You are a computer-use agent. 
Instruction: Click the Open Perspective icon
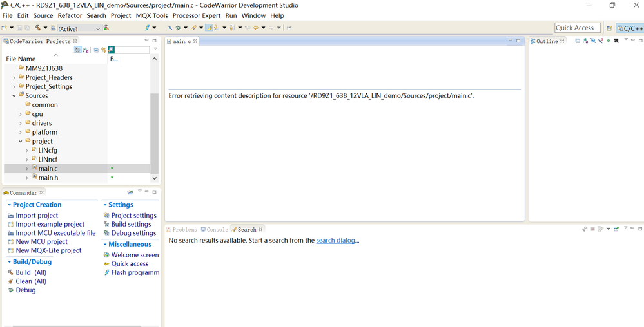(x=609, y=28)
